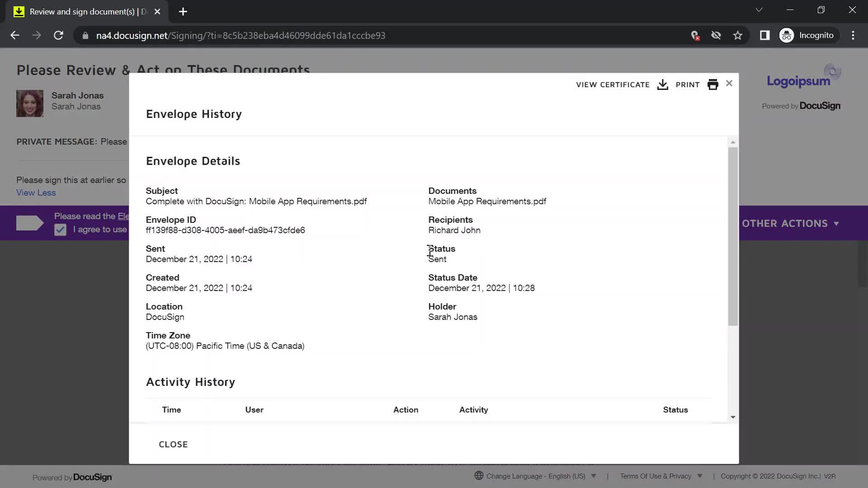Open the browser side panel icon

(x=764, y=35)
